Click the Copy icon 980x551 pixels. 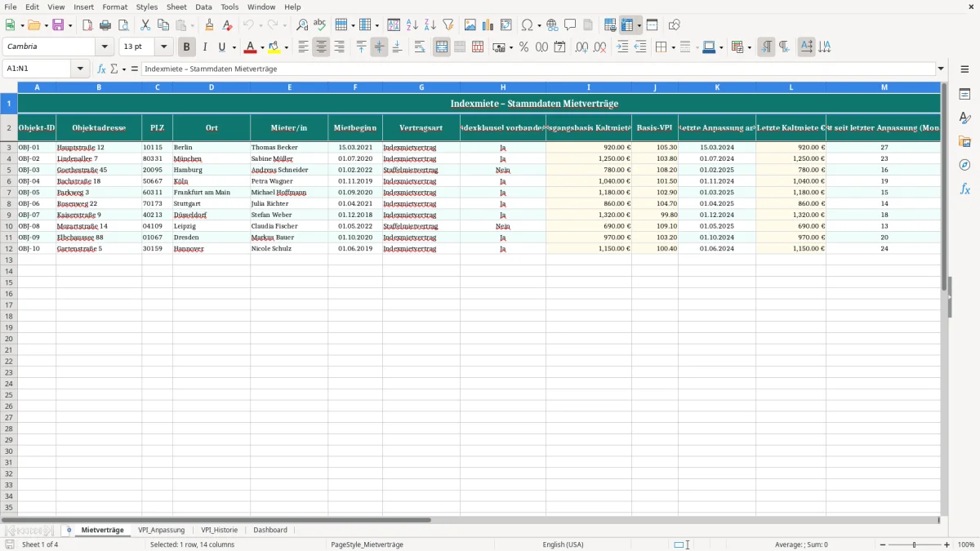[x=163, y=25]
